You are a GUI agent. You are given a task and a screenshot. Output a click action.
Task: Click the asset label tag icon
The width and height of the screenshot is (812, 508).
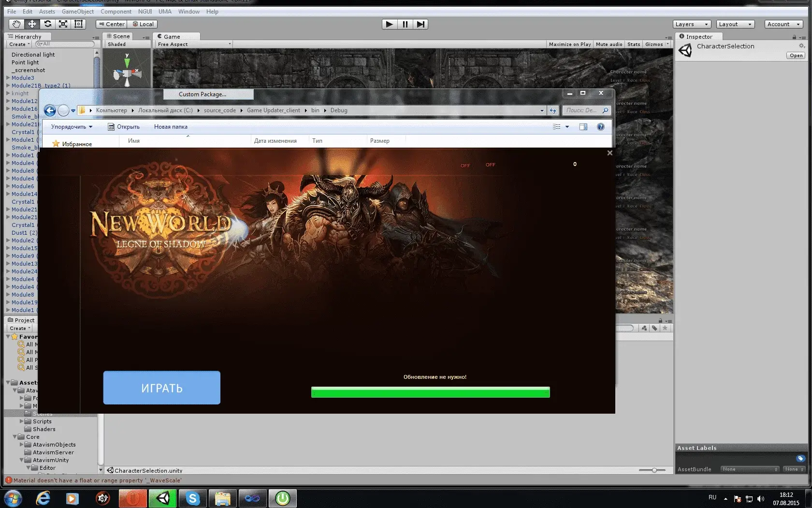[x=800, y=458]
